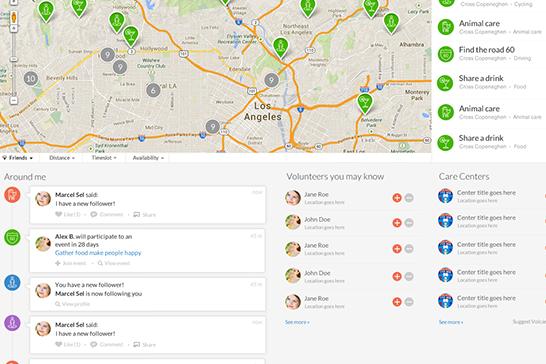This screenshot has width=546, height=364.
Task: Click the purple timeline icon beside last post
Action: point(12,323)
